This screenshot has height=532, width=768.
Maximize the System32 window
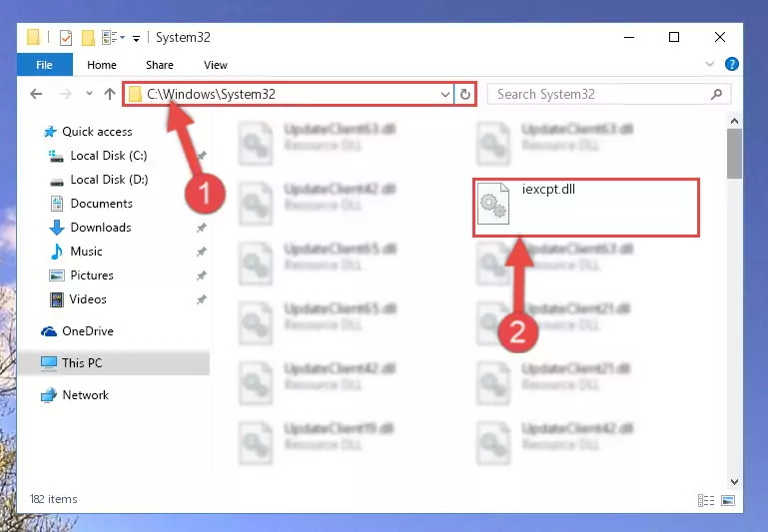pos(674,37)
